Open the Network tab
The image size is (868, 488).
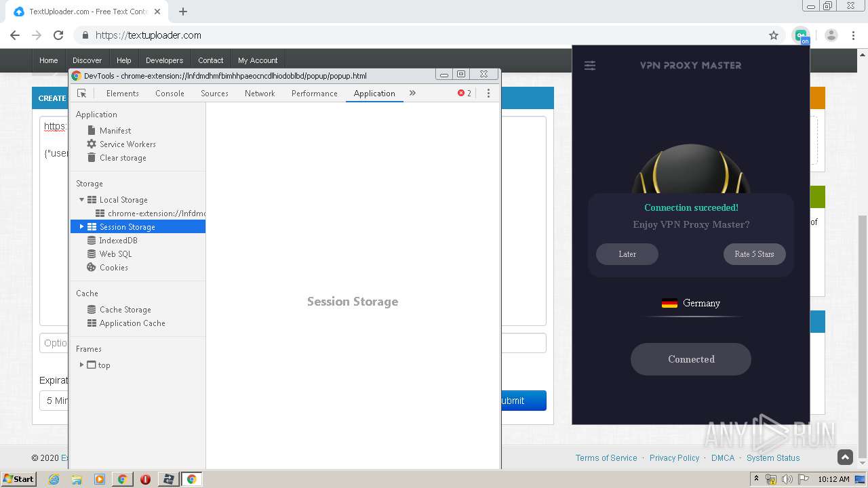(260, 94)
